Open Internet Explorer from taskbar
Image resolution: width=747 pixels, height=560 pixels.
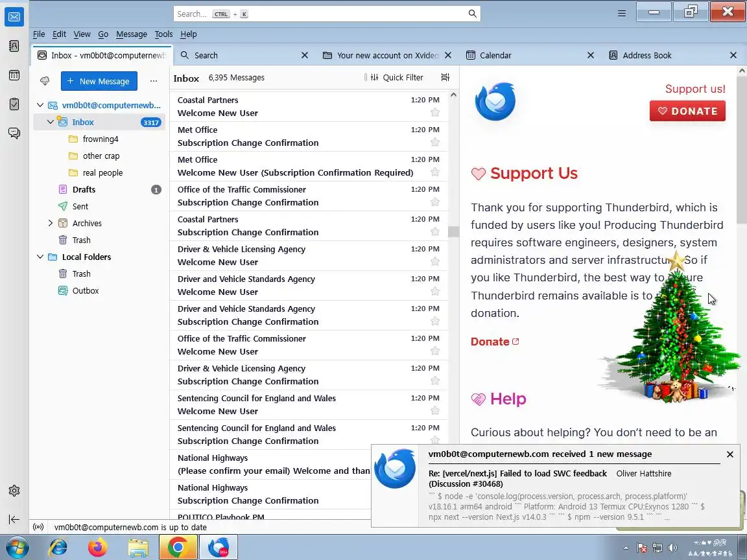58,547
